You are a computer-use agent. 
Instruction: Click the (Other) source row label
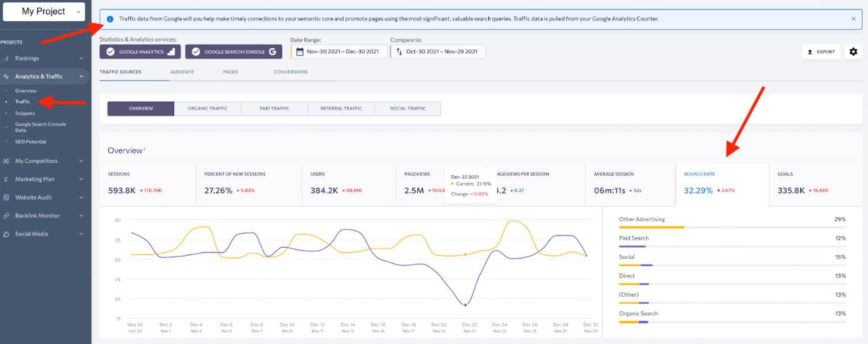[629, 295]
